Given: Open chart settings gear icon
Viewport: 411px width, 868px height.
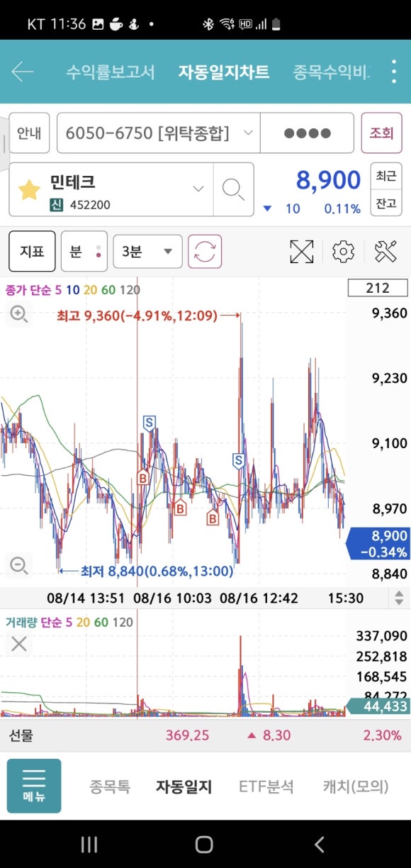Looking at the screenshot, I should click(x=344, y=251).
